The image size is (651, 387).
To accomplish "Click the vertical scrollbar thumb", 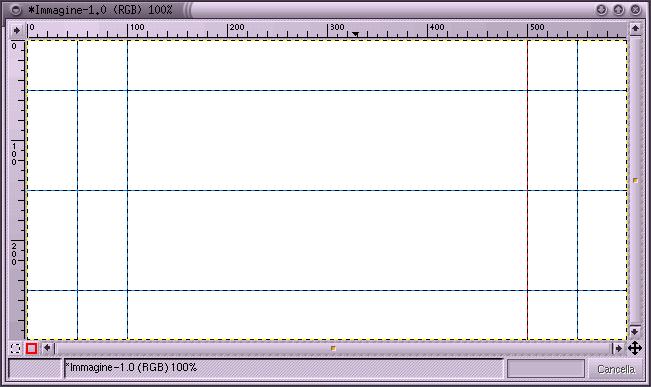I will point(635,180).
